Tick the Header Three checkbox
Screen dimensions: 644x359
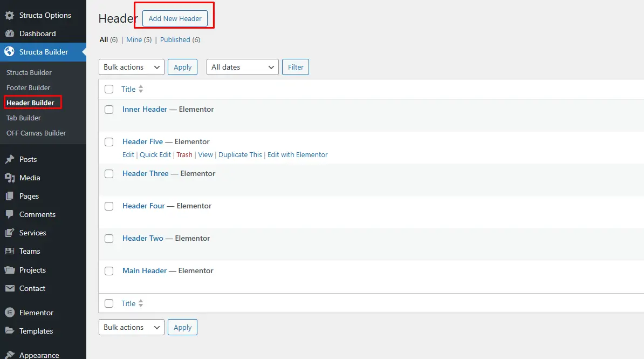(109, 174)
